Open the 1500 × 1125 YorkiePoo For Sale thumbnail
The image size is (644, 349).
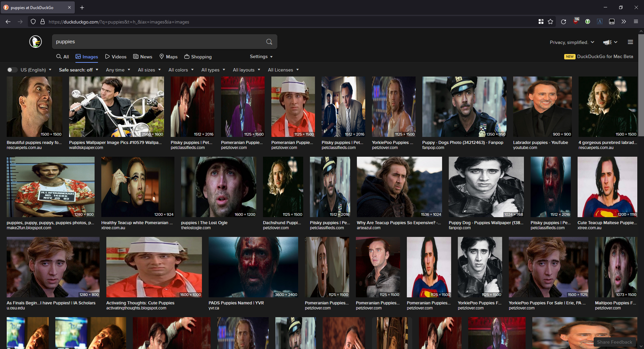[548, 267]
